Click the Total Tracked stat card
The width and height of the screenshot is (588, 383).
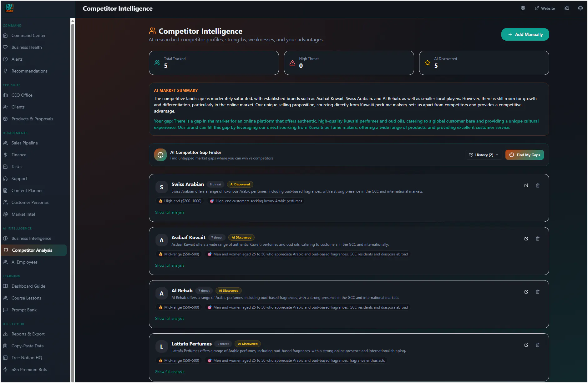point(214,63)
